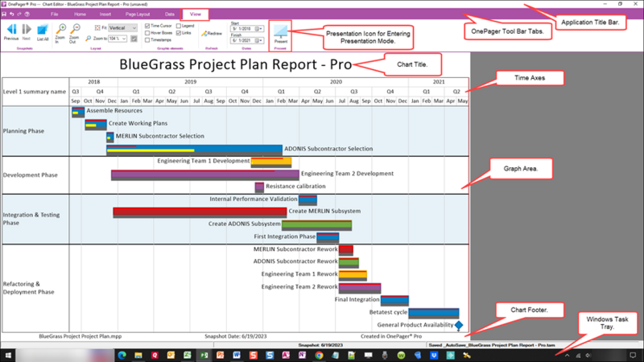Image resolution: width=644 pixels, height=362 pixels.
Task: Enable the Legend checkbox
Action: (x=179, y=26)
